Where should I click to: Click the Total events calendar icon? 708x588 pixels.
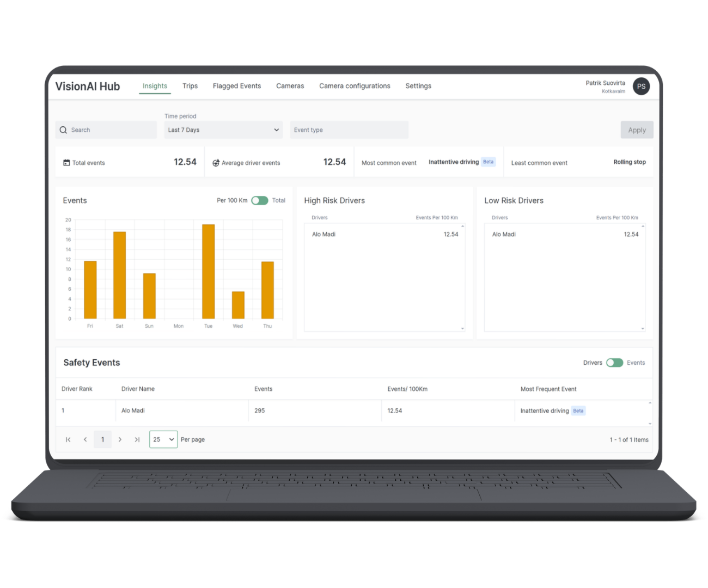[x=66, y=163]
